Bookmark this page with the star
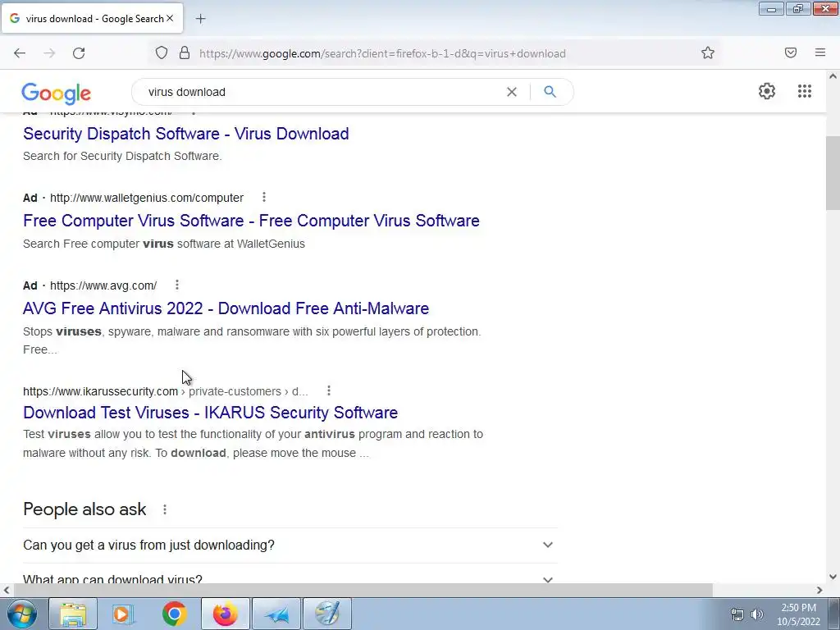 coord(708,52)
